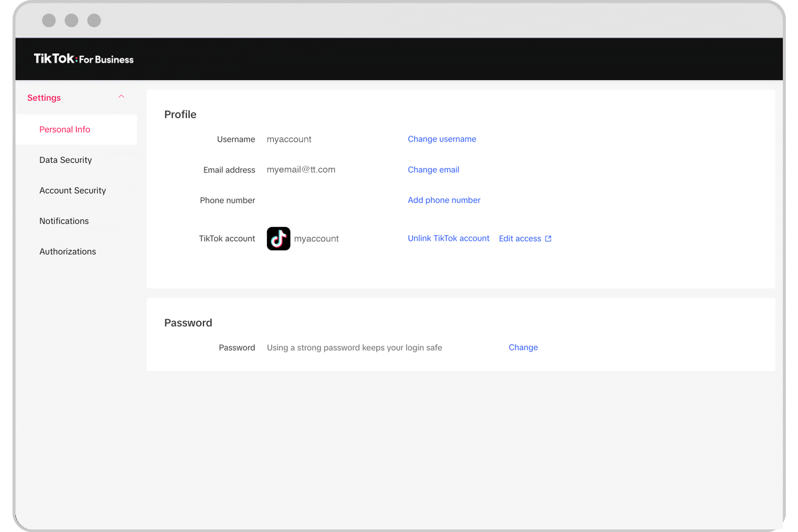The width and height of the screenshot is (798, 532).
Task: Click Unlink TikTok account option
Action: click(448, 238)
